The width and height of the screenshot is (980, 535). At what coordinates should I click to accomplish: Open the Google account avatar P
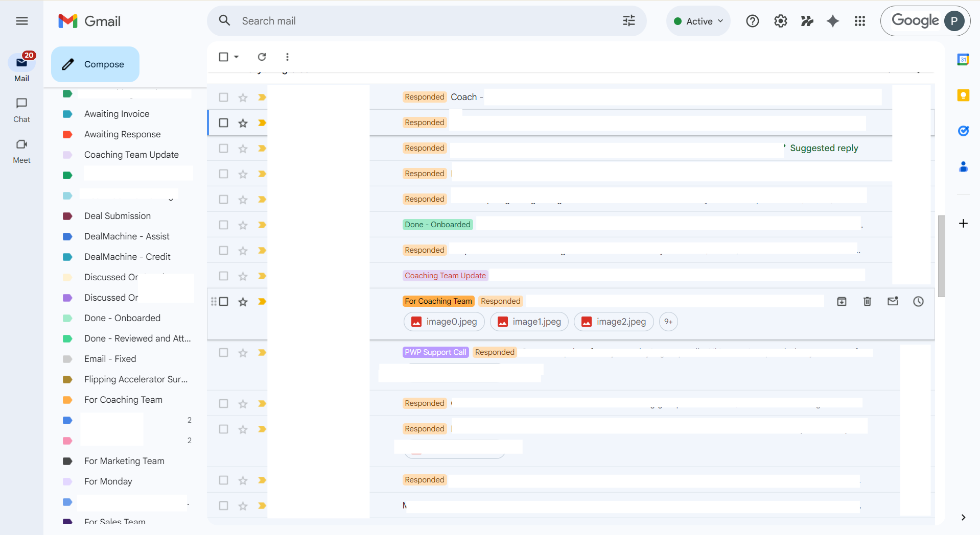954,21
